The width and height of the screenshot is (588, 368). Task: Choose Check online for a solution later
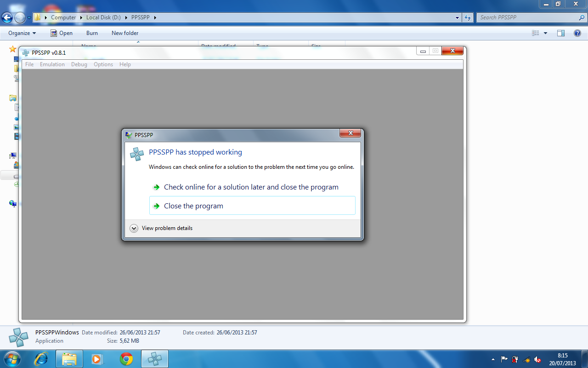tap(251, 187)
